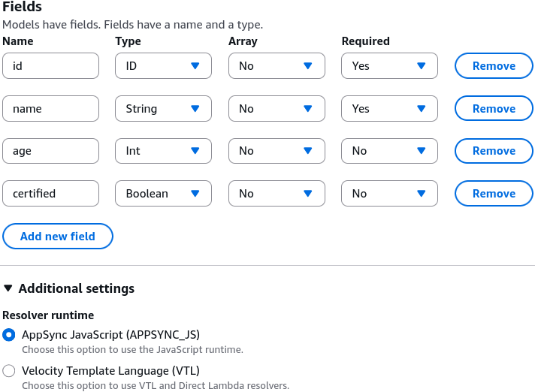Remove the id field
This screenshot has height=392, width=535.
click(x=494, y=66)
